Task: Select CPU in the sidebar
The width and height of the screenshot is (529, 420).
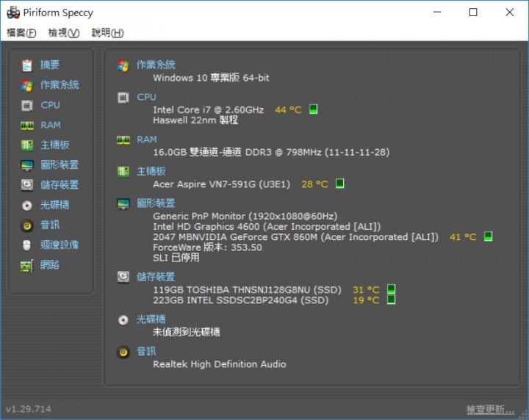Action: pos(50,105)
